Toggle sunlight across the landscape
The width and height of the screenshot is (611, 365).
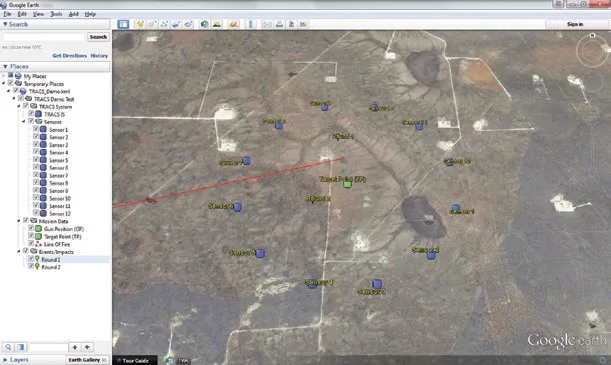pyautogui.click(x=217, y=24)
